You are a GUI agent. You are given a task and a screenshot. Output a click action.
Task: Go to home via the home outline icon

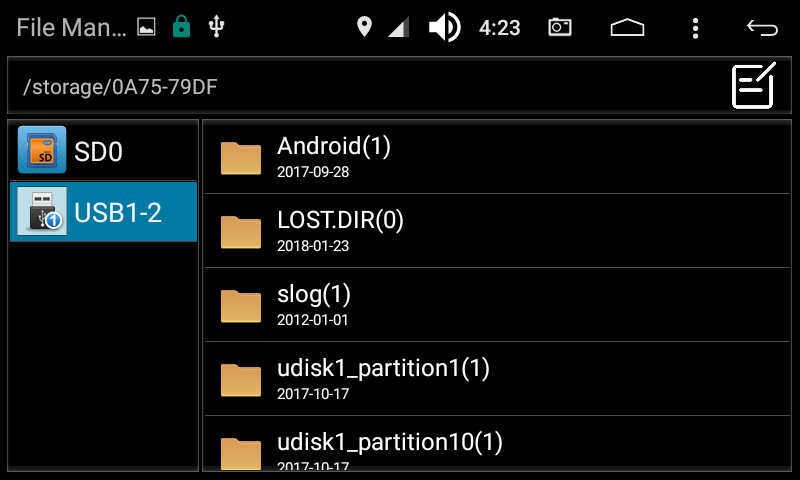[628, 28]
